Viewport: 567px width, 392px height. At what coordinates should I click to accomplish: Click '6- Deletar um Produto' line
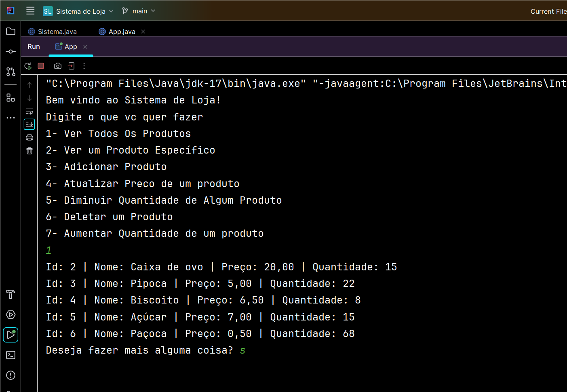pos(109,217)
